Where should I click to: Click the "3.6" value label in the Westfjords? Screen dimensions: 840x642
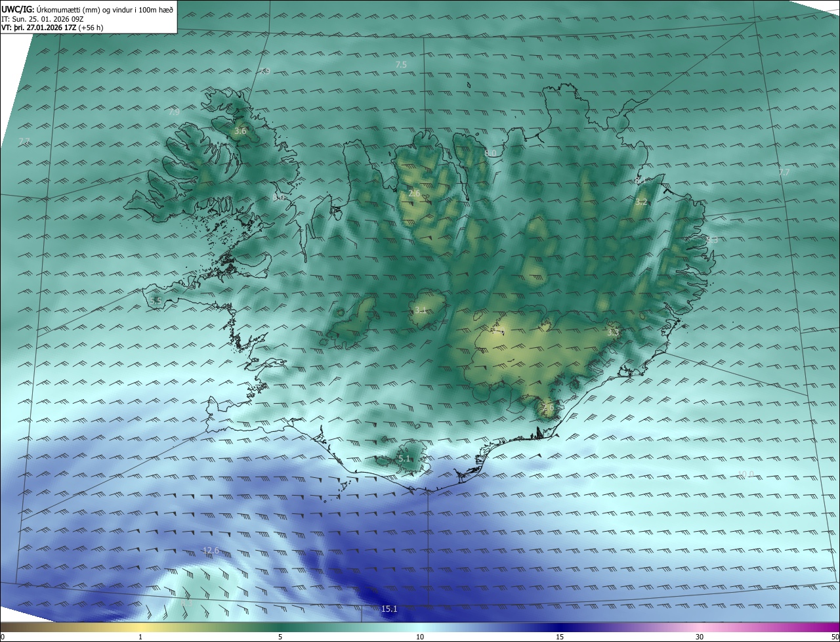coord(240,131)
